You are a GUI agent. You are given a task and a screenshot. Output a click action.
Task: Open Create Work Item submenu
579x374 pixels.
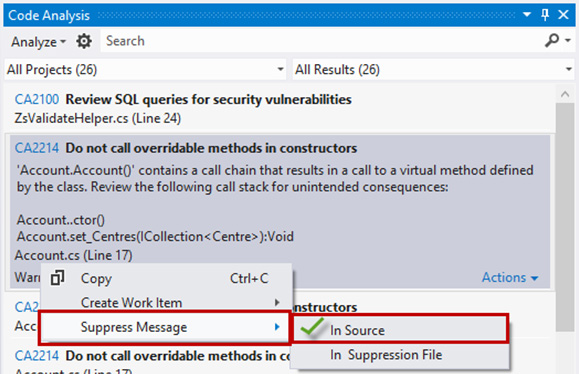[x=166, y=302]
